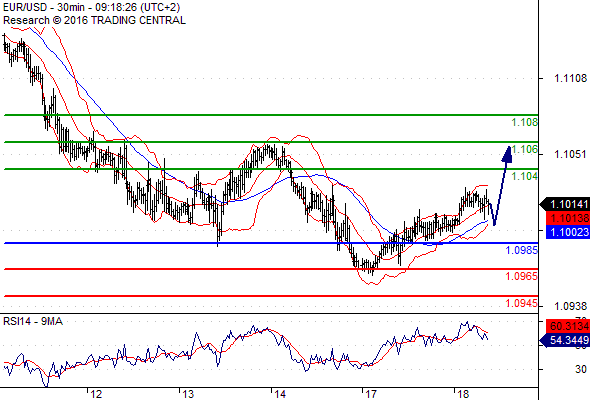Click the 1.10141 black price tag
590x400 pixels.
pyautogui.click(x=565, y=204)
